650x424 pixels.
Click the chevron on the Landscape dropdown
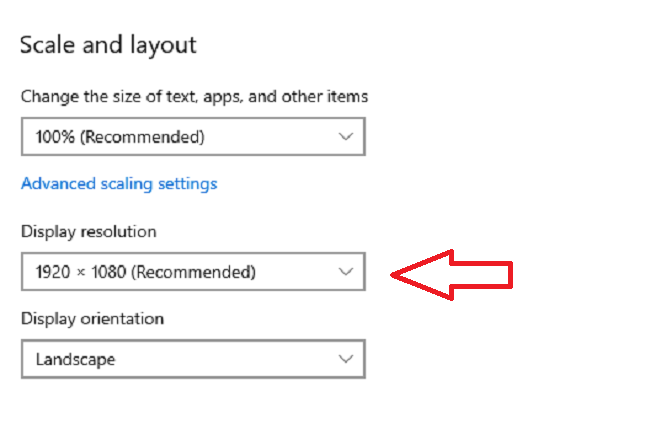pyautogui.click(x=346, y=358)
